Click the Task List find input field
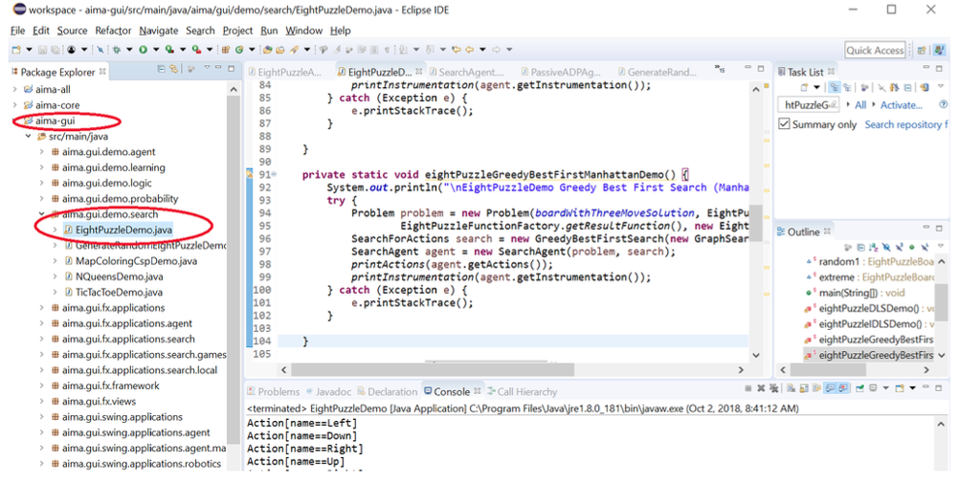Viewport: 980px width, 484px height. 808,104
